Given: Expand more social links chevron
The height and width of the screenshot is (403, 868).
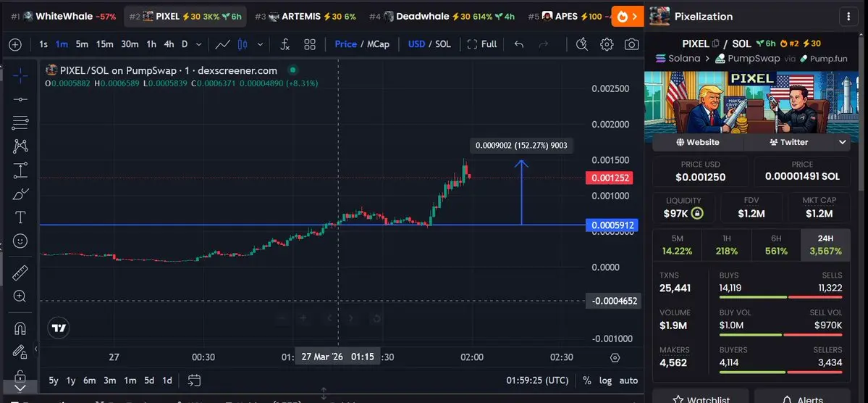Looking at the screenshot, I should (x=843, y=143).
